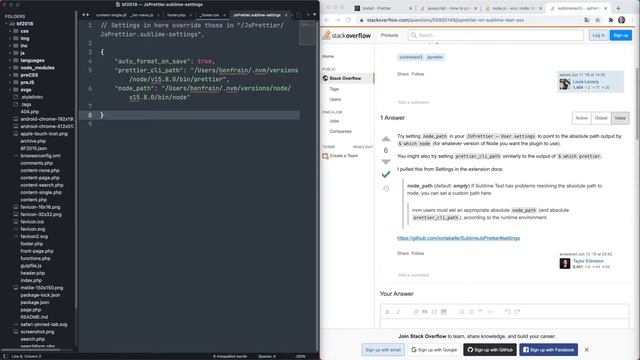Sort answers by Oldest
The image size is (640, 360).
[601, 118]
